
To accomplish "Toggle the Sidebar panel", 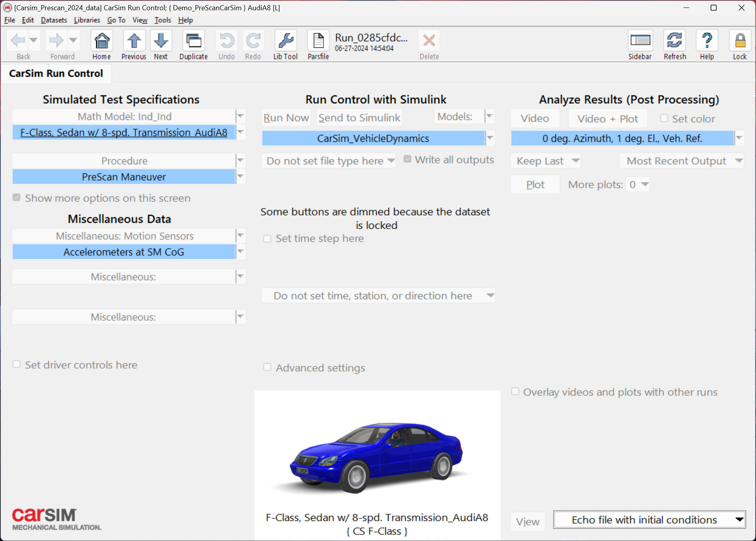I will [x=640, y=40].
